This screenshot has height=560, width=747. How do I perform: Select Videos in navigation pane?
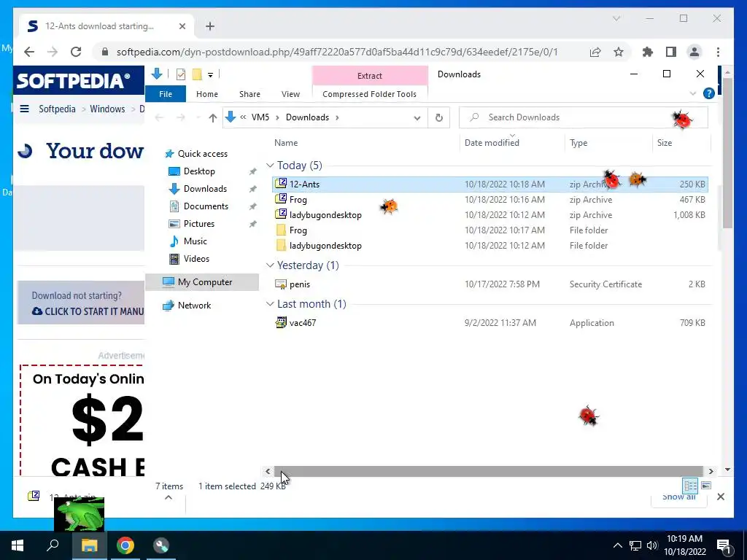point(196,259)
